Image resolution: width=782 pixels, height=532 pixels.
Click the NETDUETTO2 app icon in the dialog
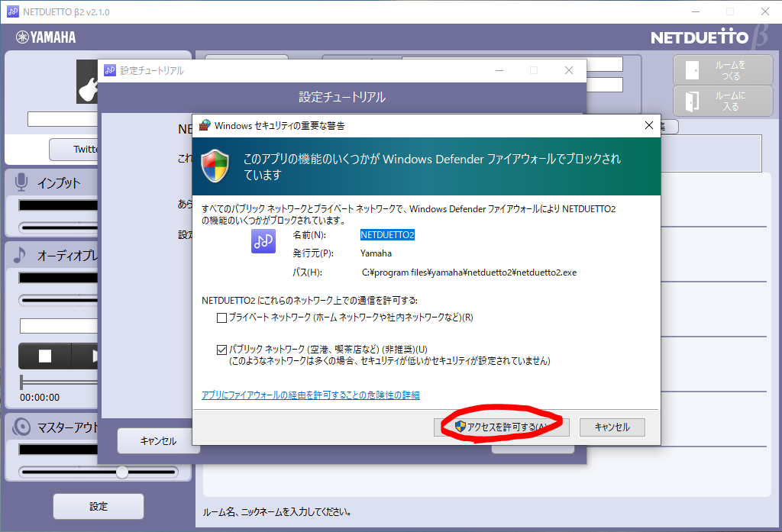(x=263, y=241)
